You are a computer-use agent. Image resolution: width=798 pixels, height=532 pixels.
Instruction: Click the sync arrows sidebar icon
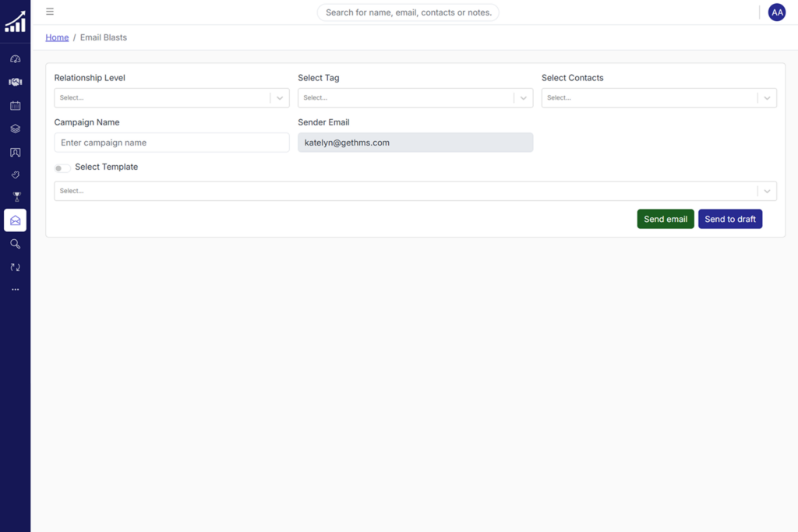pos(15,267)
